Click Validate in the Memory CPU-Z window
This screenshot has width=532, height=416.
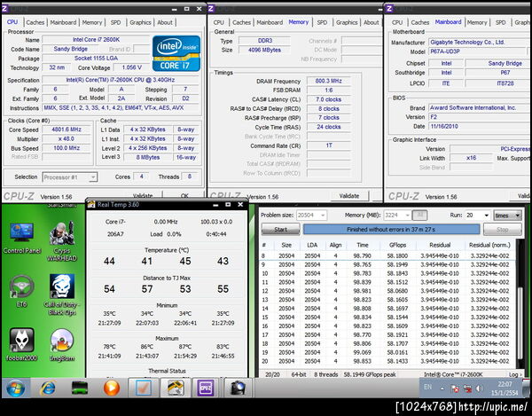tap(349, 196)
